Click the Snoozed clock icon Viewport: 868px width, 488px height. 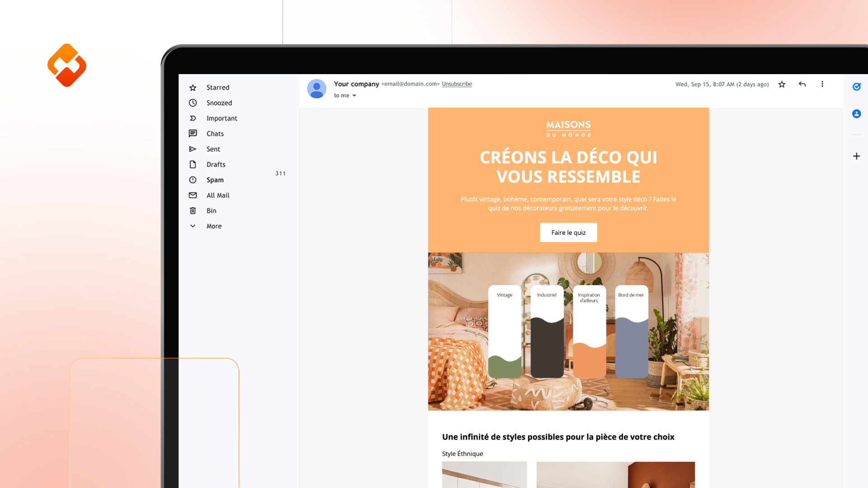coord(193,103)
